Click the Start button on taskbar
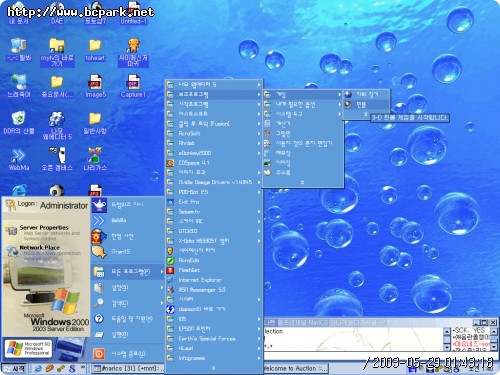The width and height of the screenshot is (500, 375). click(x=15, y=369)
